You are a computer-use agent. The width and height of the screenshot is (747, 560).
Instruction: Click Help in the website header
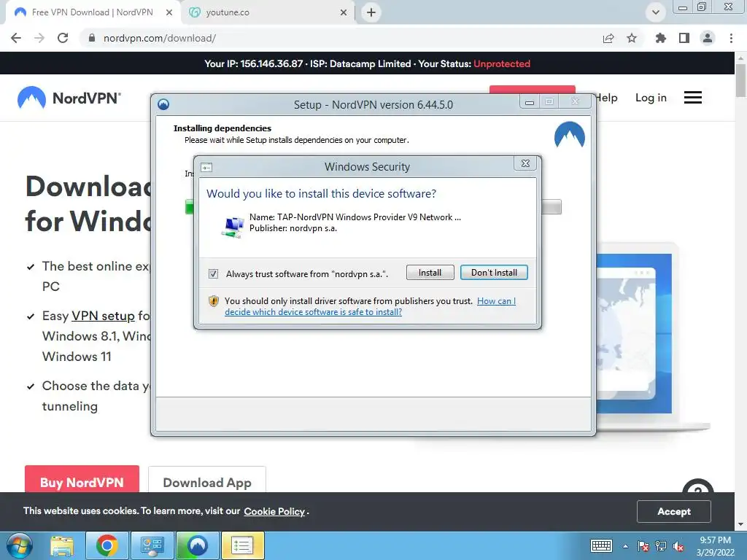606,98
